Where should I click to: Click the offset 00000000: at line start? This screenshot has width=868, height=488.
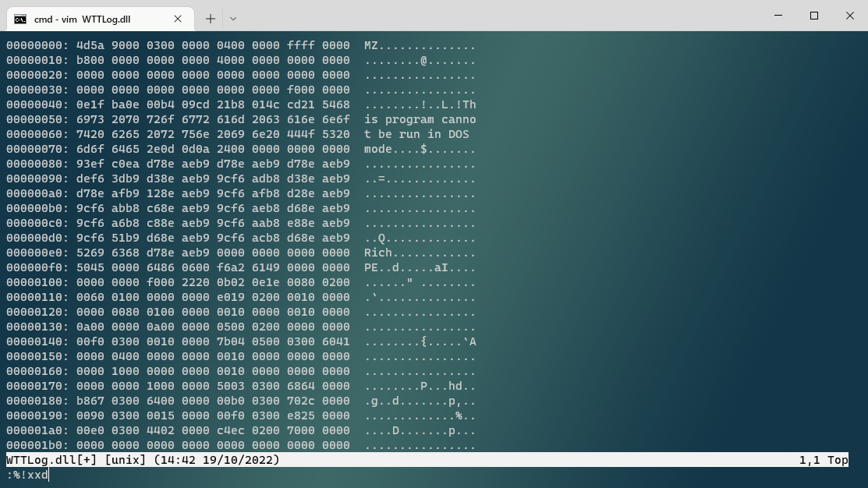tap(37, 45)
